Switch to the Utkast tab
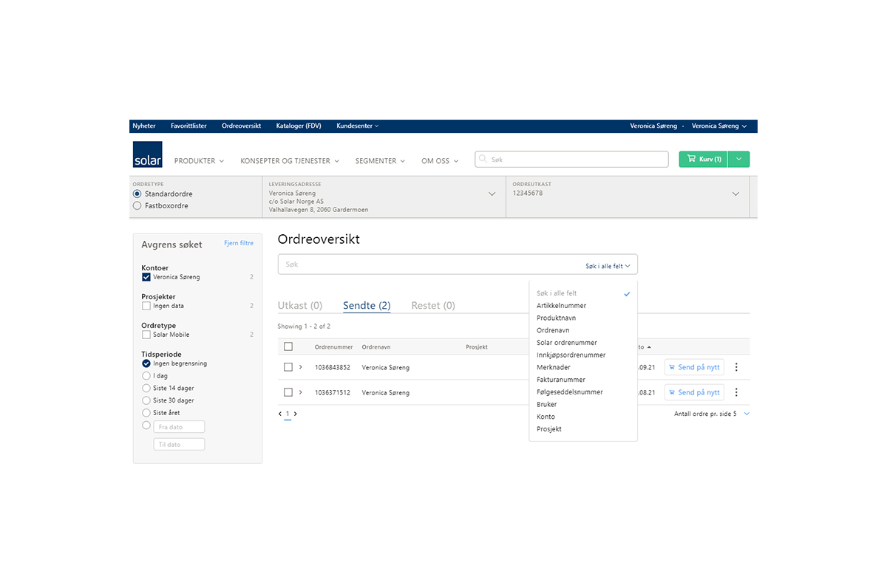The image size is (887, 588). click(x=299, y=306)
